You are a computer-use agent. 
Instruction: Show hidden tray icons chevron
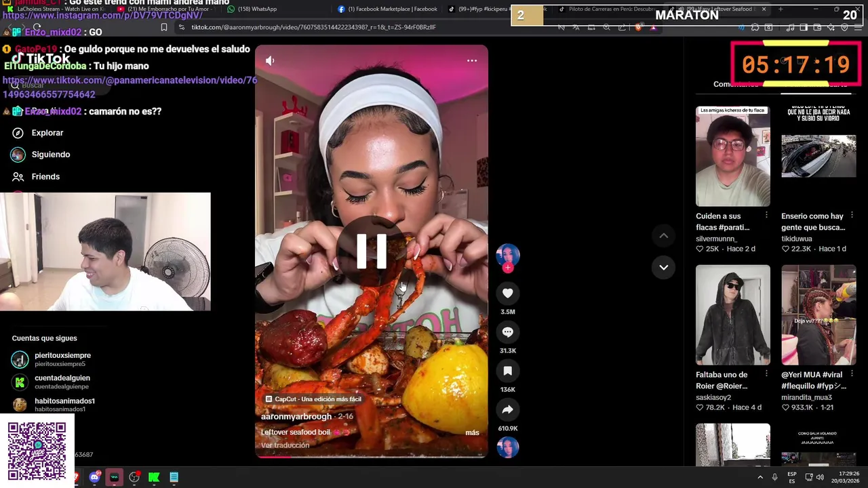759,477
